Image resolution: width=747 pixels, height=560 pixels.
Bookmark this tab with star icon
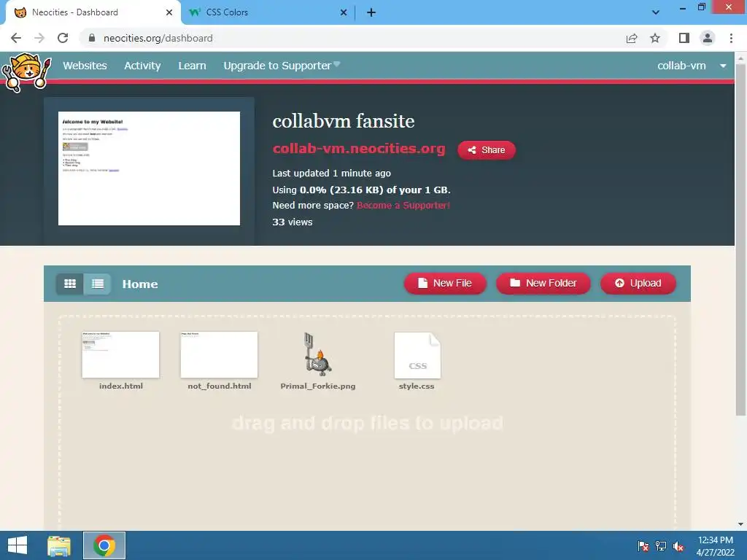click(x=655, y=38)
